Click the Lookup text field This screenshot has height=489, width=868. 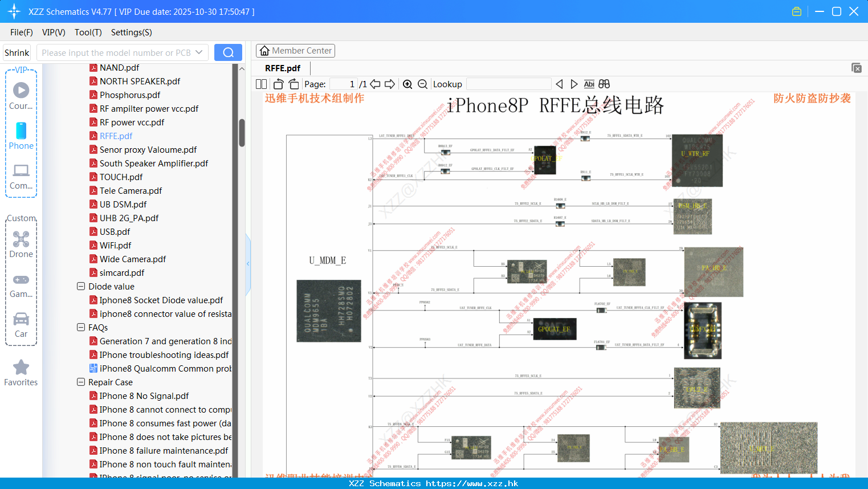click(508, 84)
